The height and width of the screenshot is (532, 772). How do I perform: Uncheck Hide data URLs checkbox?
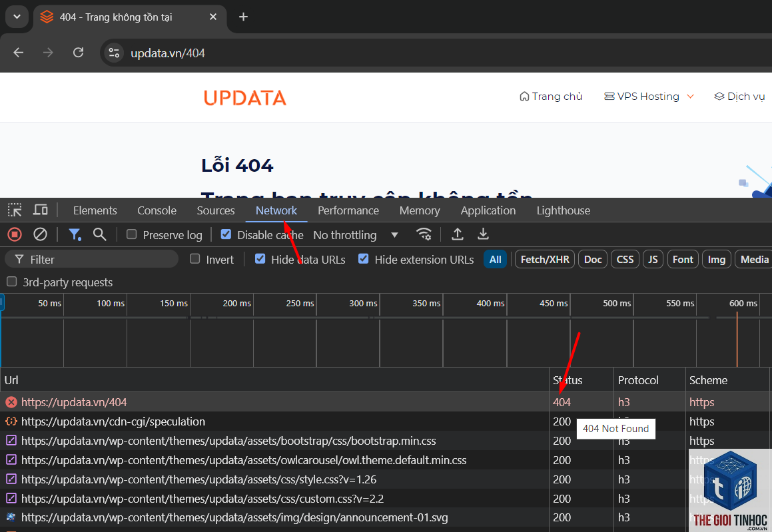[x=260, y=259]
